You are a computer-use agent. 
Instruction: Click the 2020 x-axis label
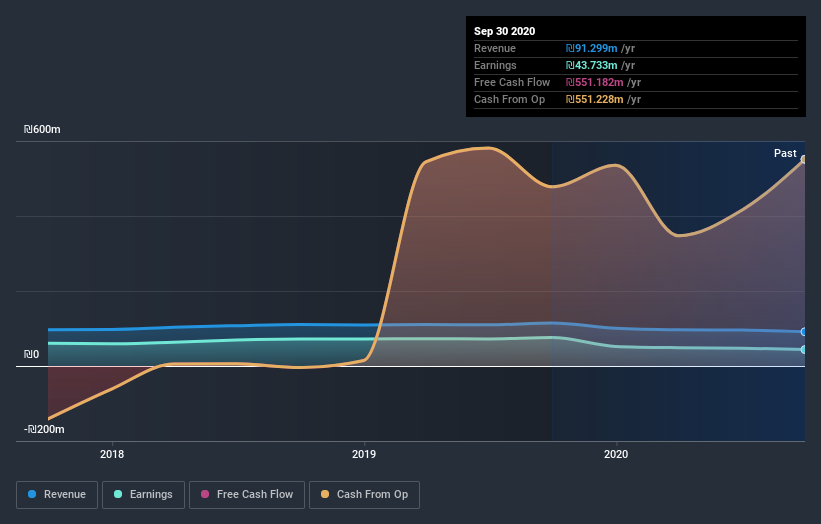[616, 454]
